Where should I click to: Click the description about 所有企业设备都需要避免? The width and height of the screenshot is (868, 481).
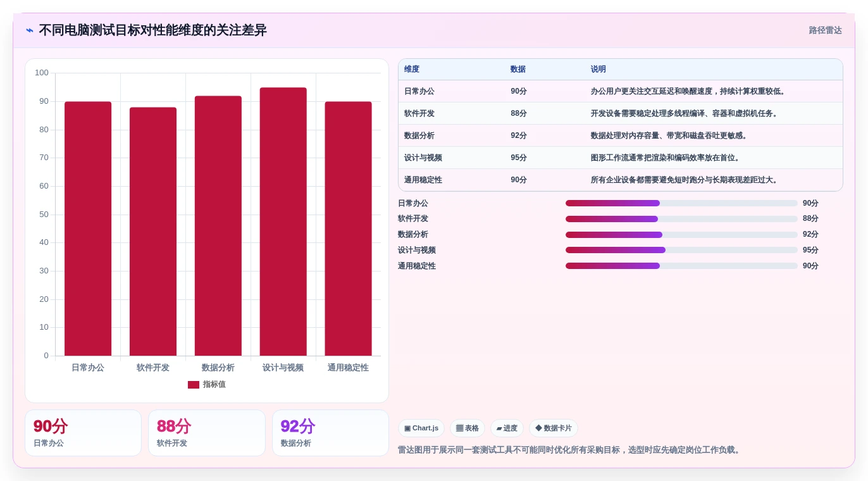point(685,180)
